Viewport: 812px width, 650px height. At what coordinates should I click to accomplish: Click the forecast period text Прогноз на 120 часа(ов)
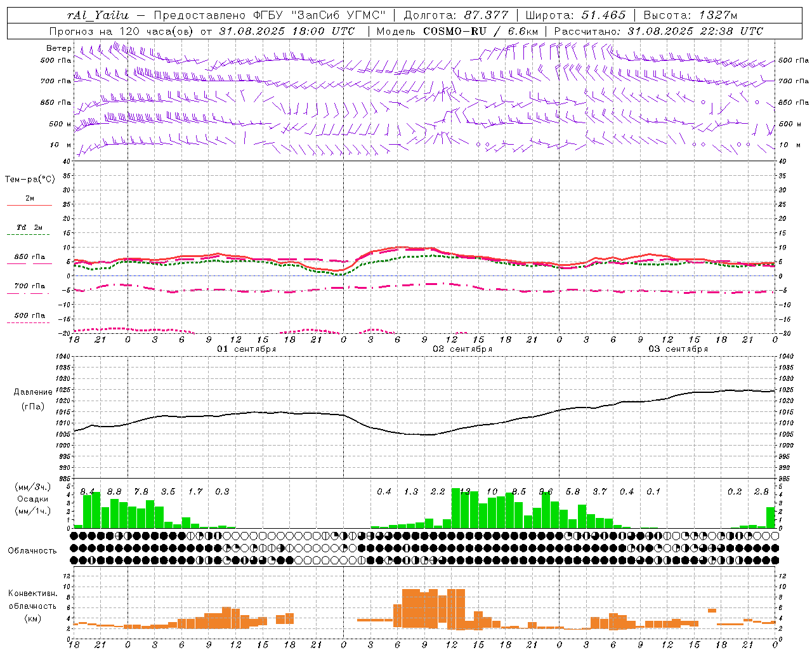pos(122,31)
